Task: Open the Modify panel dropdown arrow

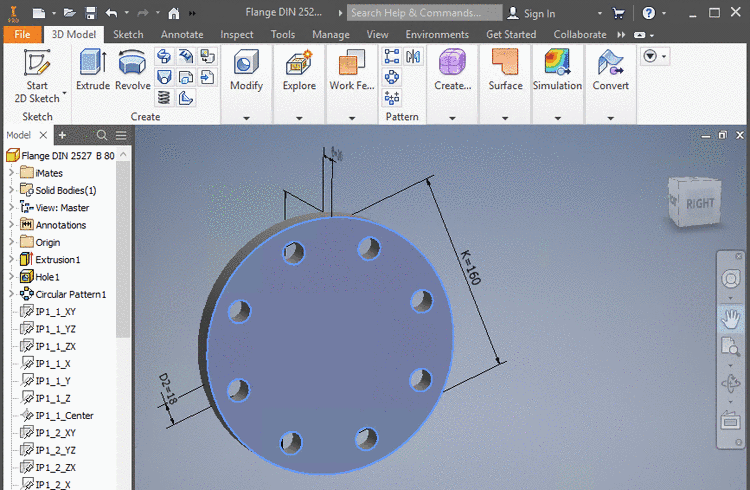Action: pos(246,117)
